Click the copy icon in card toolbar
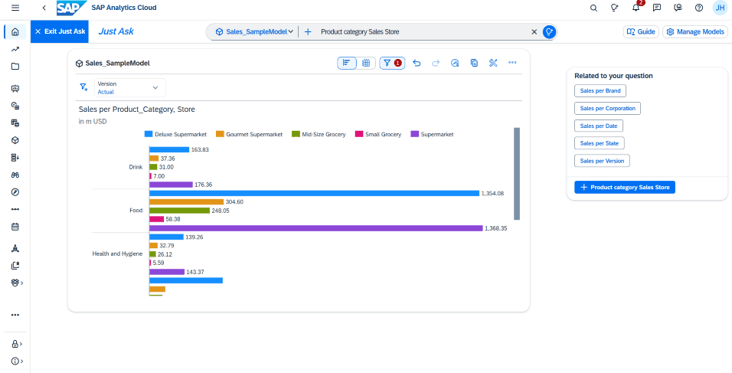The height and width of the screenshot is (373, 732). (474, 63)
